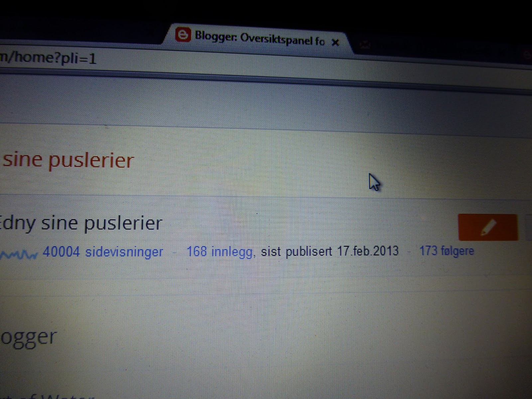532x399 pixels.
Task: Click the pageview sparkline graph icon
Action: (x=19, y=255)
